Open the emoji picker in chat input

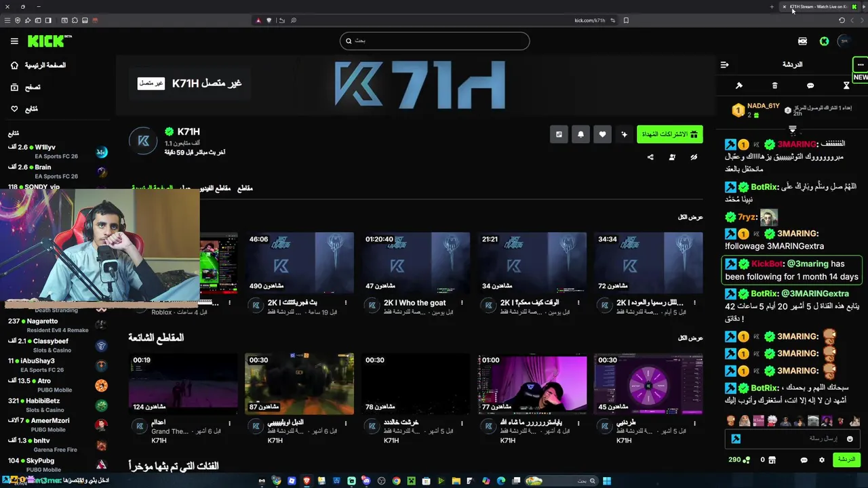tap(850, 439)
